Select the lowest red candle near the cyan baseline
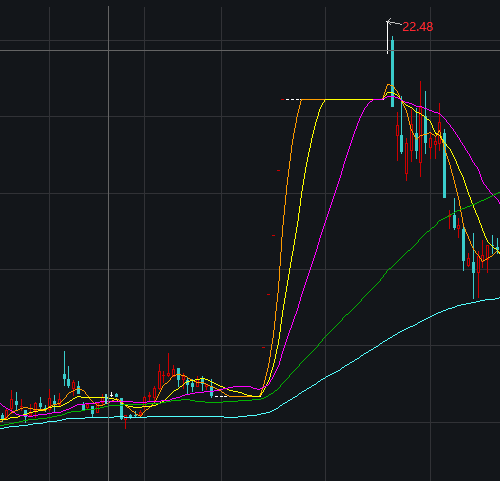 click(125, 421)
